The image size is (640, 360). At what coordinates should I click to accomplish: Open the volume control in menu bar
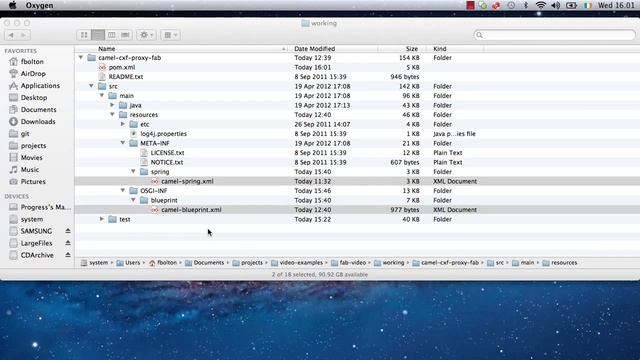click(x=556, y=5)
